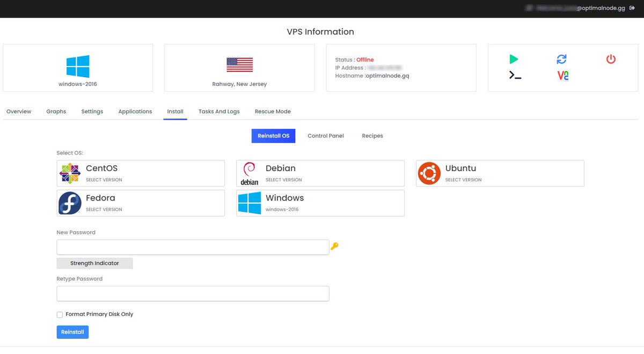Reboot the server using the blue refresh icon
This screenshot has width=644, height=354.
pyautogui.click(x=562, y=59)
